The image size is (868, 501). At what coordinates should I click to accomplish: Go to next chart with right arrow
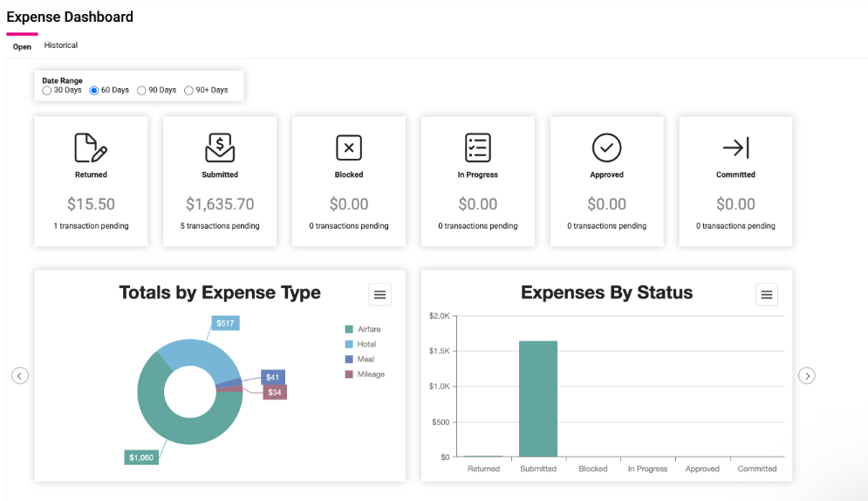(808, 375)
